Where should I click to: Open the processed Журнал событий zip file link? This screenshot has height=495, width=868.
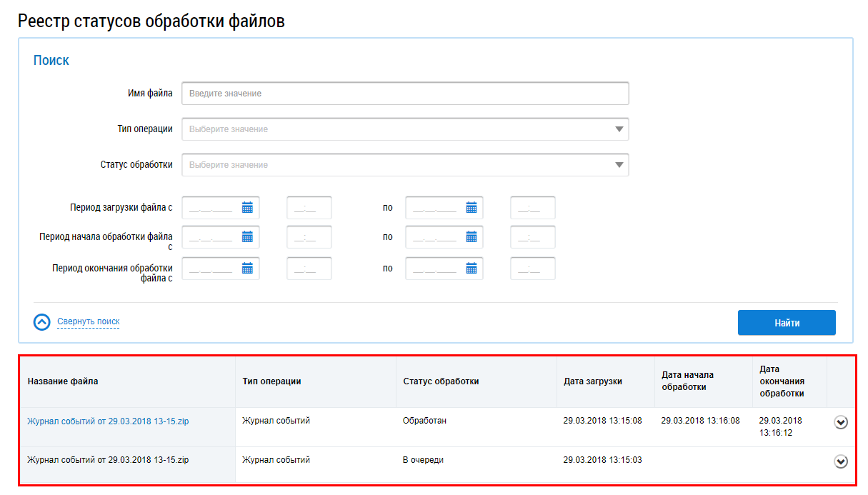108,421
